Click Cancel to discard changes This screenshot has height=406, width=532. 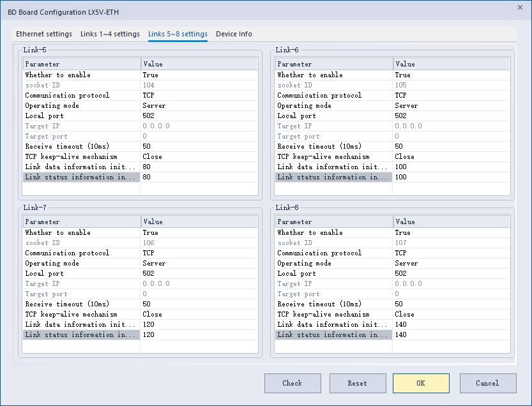pos(487,383)
